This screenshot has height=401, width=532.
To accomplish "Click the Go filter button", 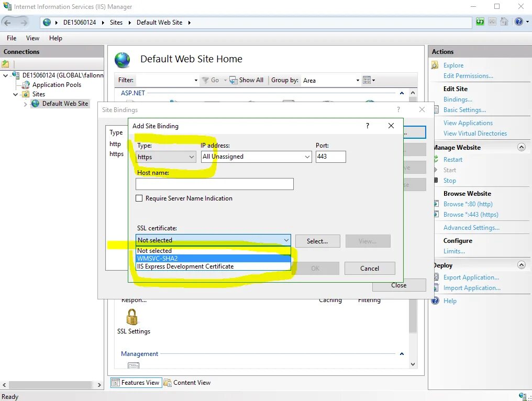I will pos(210,80).
